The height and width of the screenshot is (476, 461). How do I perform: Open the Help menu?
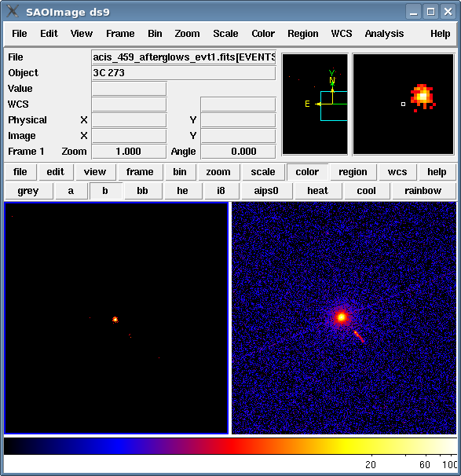click(440, 34)
